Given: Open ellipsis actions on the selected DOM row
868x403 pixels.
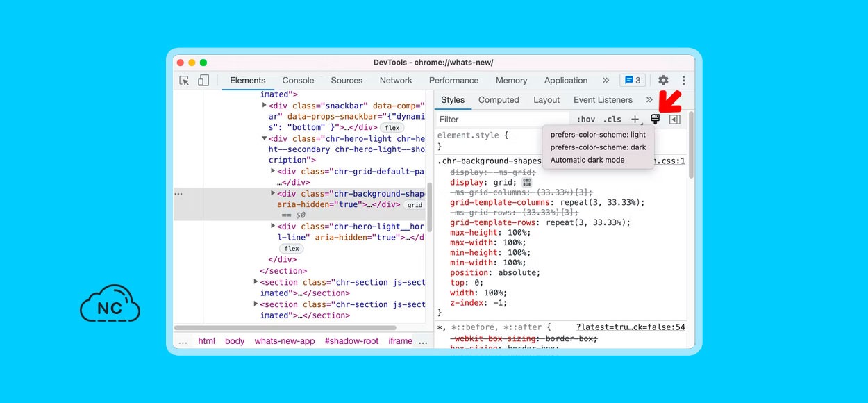Looking at the screenshot, I should tap(178, 194).
